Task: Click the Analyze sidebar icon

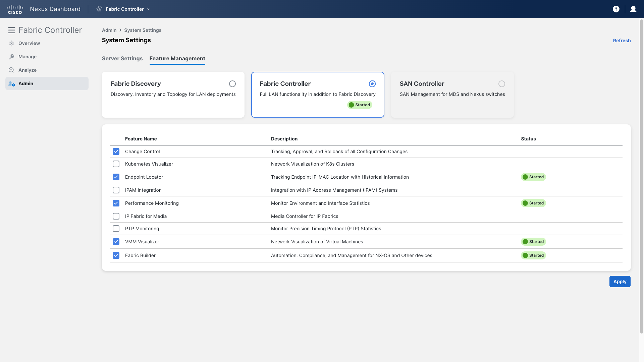Action: 11,70
